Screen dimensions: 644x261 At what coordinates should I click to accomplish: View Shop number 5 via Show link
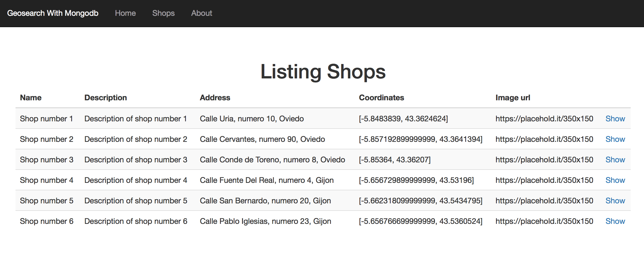pos(615,201)
